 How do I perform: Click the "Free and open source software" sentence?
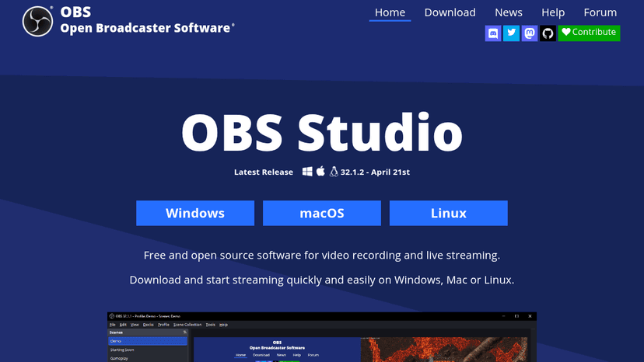[x=322, y=256]
